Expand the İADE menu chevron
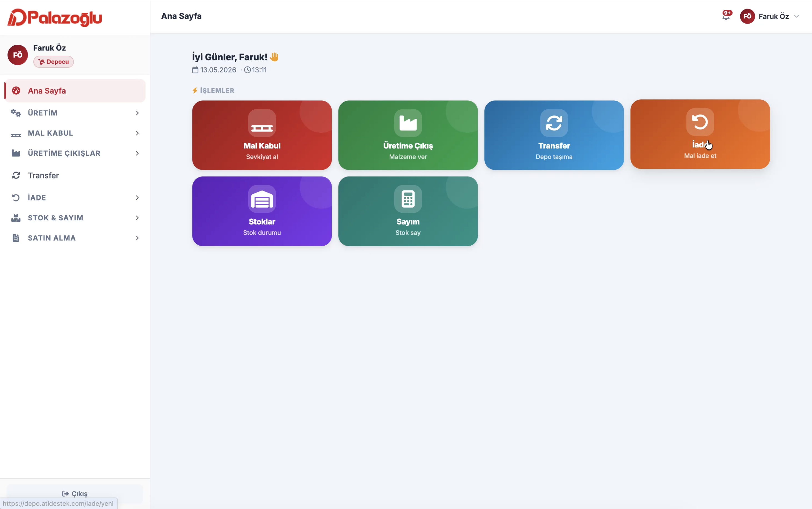 137,198
